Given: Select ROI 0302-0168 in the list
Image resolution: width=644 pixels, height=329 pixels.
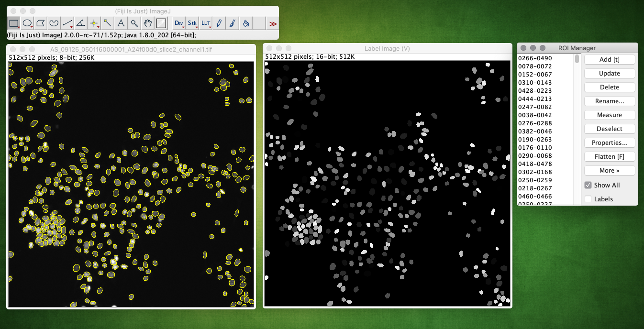Looking at the screenshot, I should point(546,172).
